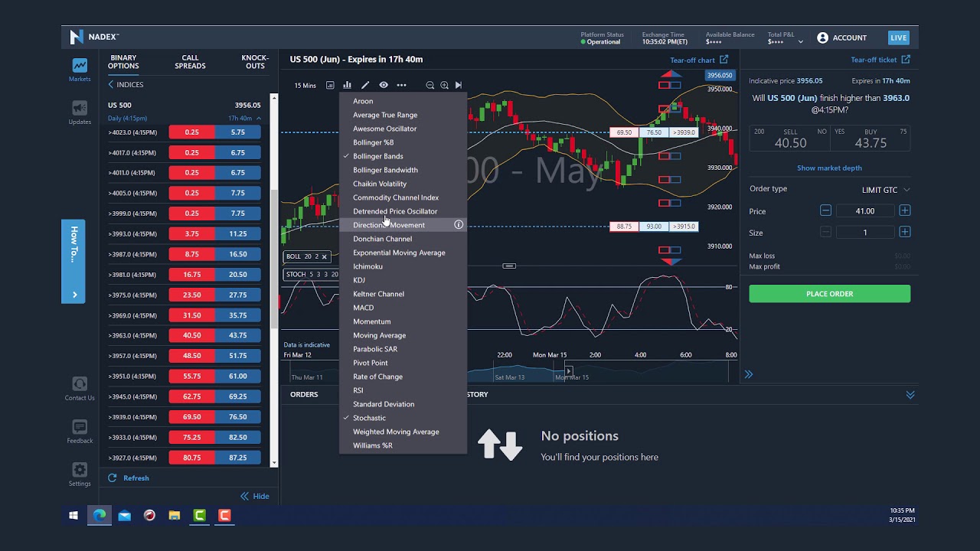This screenshot has width=980, height=551.
Task: Collapse the Daily (4:15pm) expiry group
Action: point(259,119)
